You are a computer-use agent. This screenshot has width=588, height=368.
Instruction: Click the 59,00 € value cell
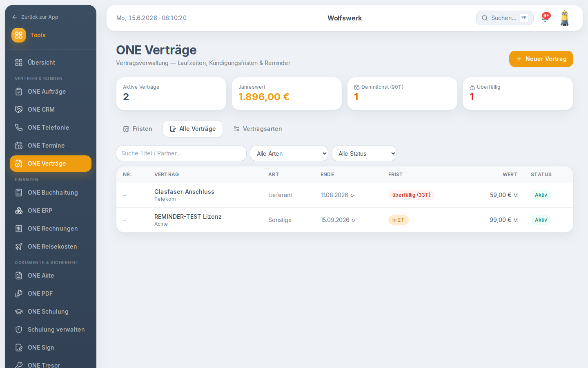point(503,195)
